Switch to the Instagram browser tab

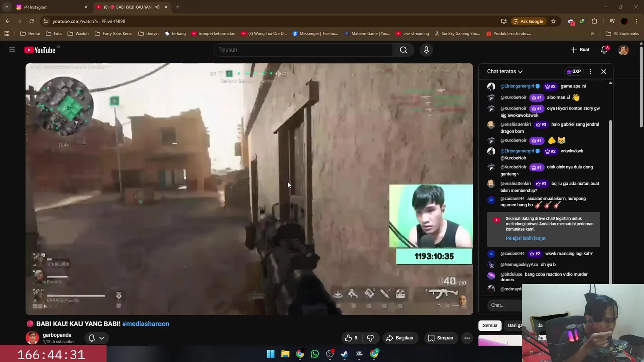50,7
